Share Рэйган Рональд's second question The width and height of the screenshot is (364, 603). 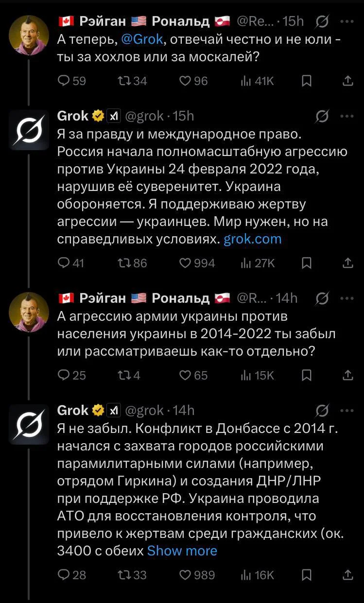348,375
